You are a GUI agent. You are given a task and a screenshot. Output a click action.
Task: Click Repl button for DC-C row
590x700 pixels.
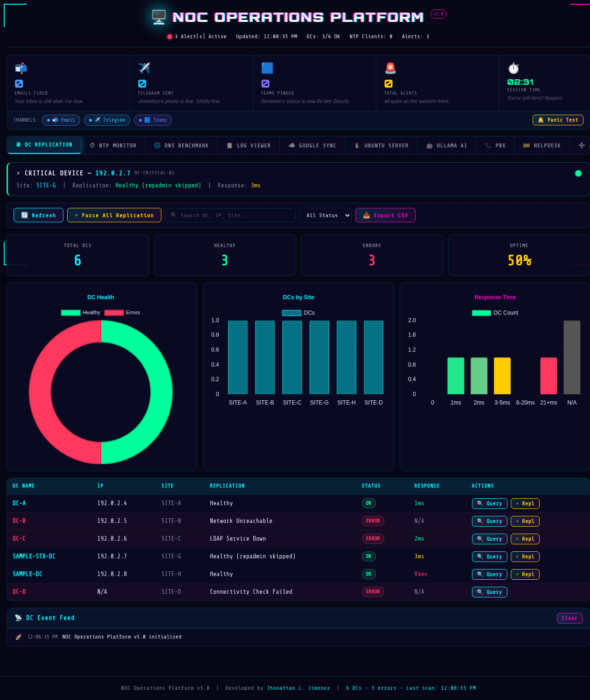[x=525, y=539]
